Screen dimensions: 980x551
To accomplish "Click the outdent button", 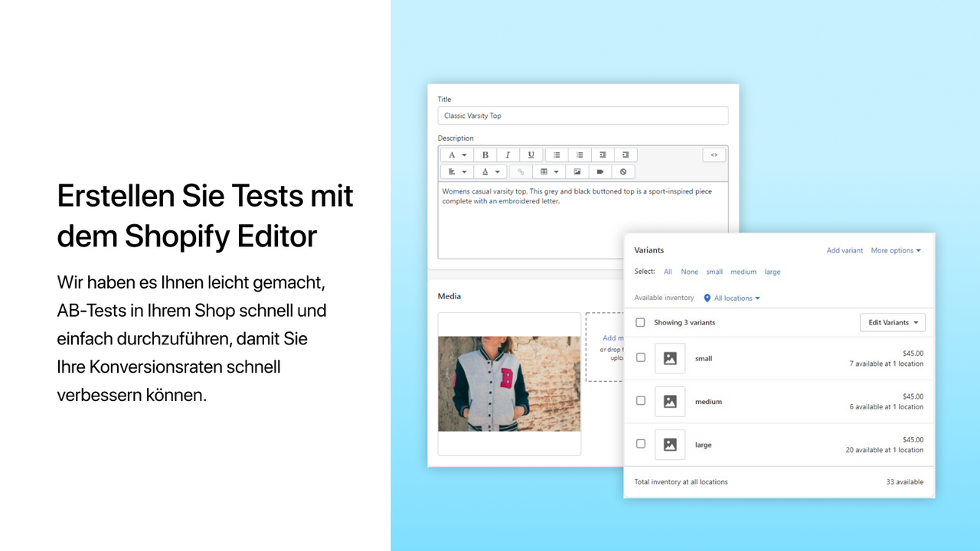I will click(603, 155).
